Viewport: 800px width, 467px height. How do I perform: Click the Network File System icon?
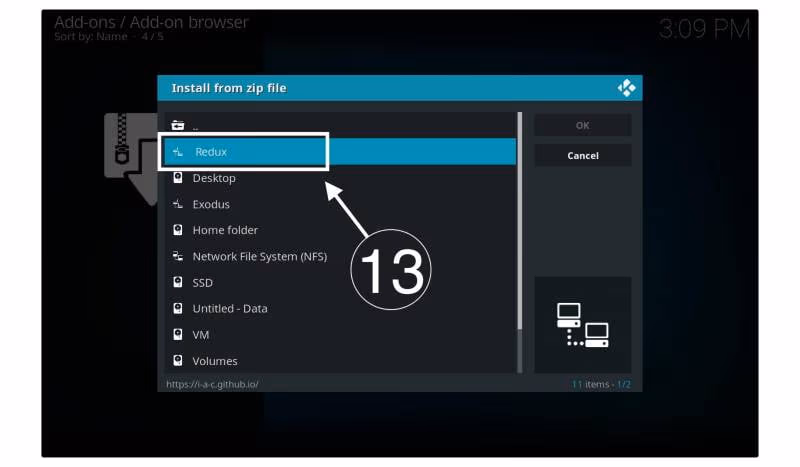click(178, 256)
